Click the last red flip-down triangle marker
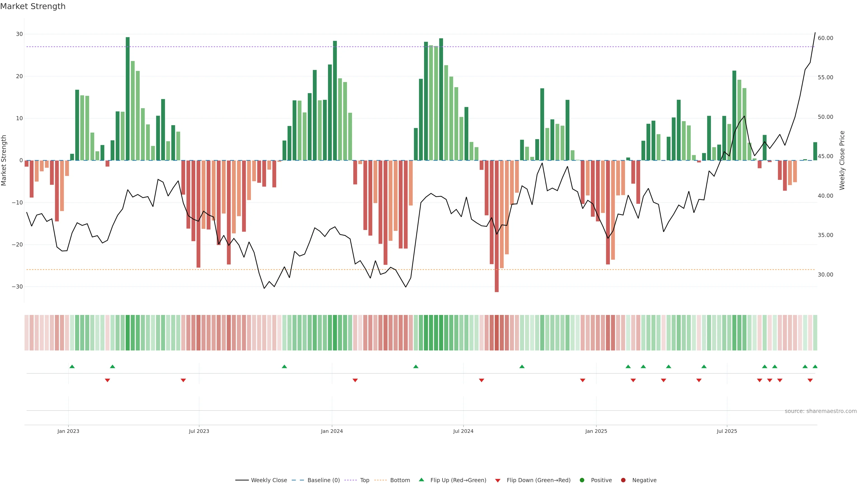Image resolution: width=868 pixels, height=488 pixels. click(810, 380)
